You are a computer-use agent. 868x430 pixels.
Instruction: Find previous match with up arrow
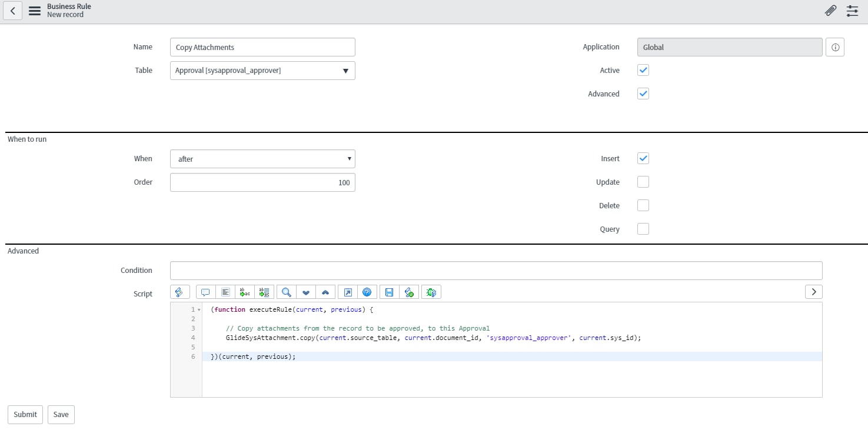(325, 292)
